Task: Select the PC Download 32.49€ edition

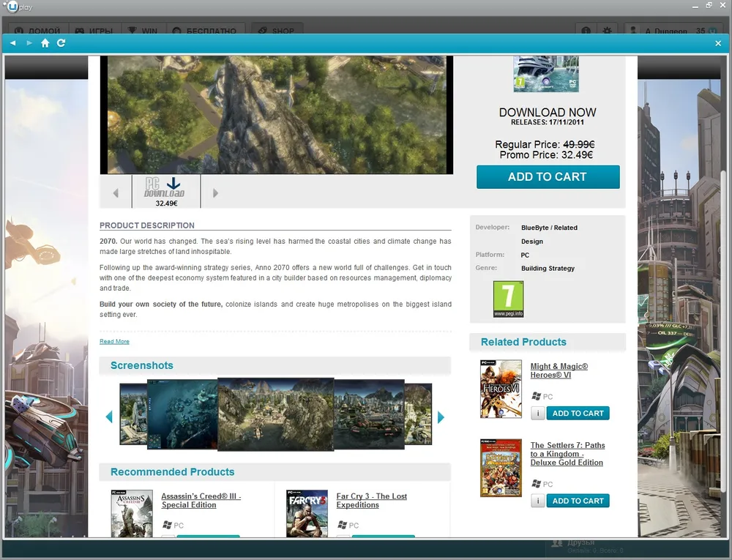Action: [165, 192]
